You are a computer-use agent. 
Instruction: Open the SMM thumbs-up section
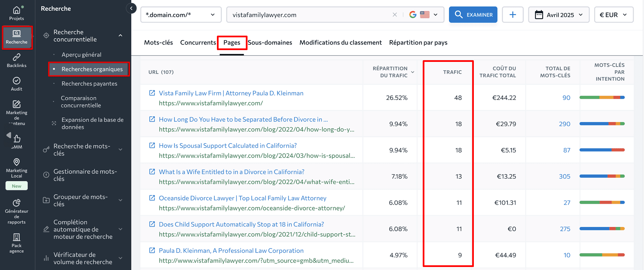pos(16,142)
